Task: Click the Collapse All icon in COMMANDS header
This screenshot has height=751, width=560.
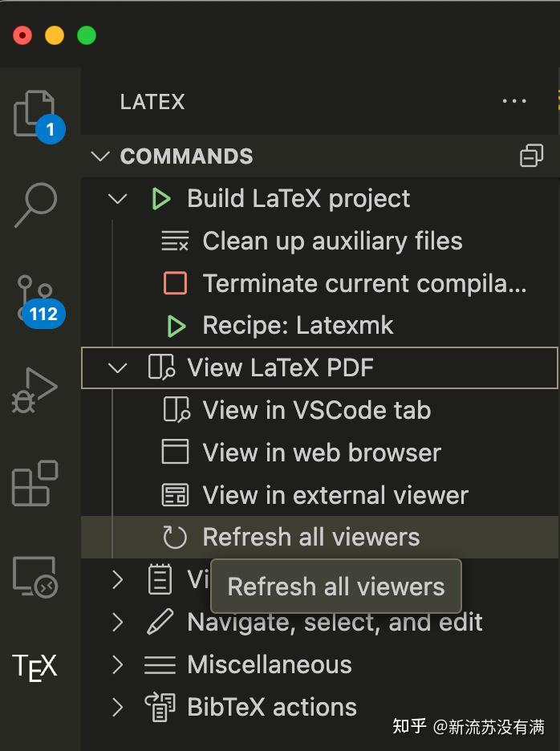Action: pos(531,156)
